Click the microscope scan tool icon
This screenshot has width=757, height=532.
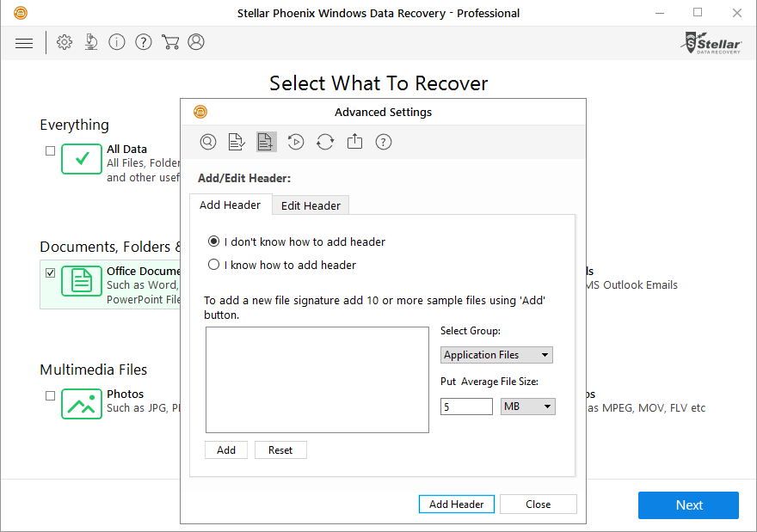(91, 42)
